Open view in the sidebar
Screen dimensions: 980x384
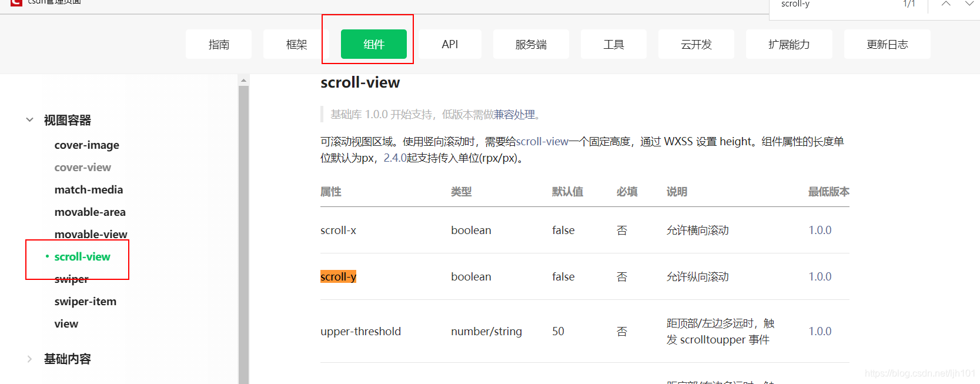click(x=66, y=323)
